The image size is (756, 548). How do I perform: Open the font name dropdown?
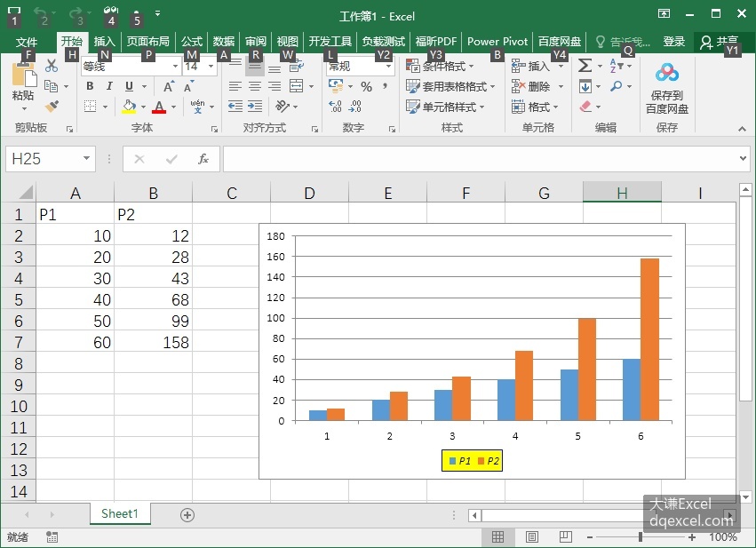click(176, 66)
